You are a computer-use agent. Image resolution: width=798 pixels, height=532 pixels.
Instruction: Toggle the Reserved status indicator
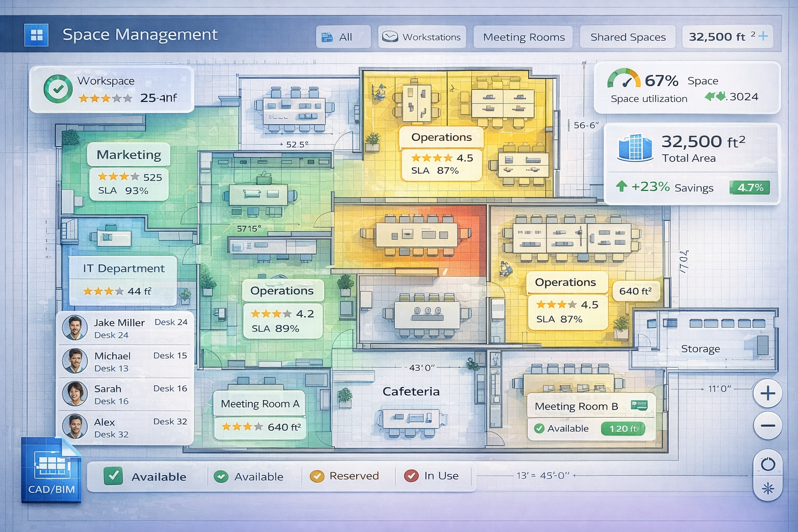click(316, 475)
